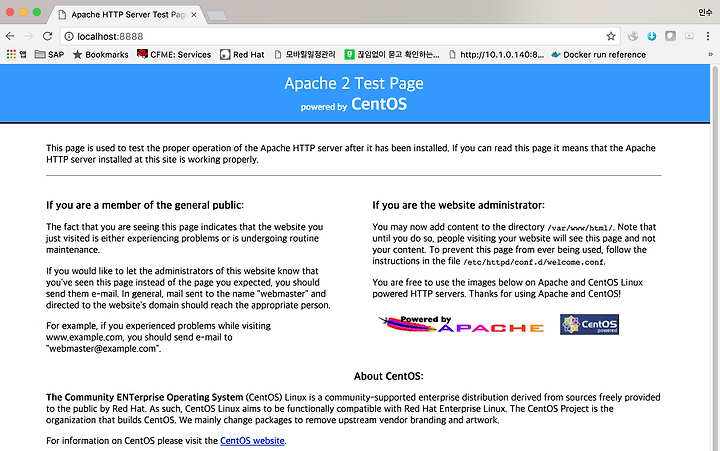Open the Apps grid shortcut
Viewport: 720px width, 451px height.
pyautogui.click(x=16, y=54)
